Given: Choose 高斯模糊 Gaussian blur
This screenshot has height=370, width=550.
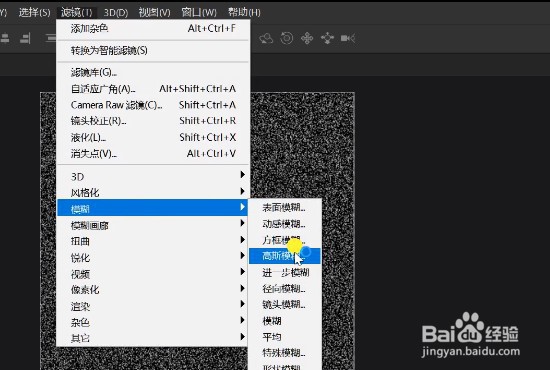Looking at the screenshot, I should [285, 256].
